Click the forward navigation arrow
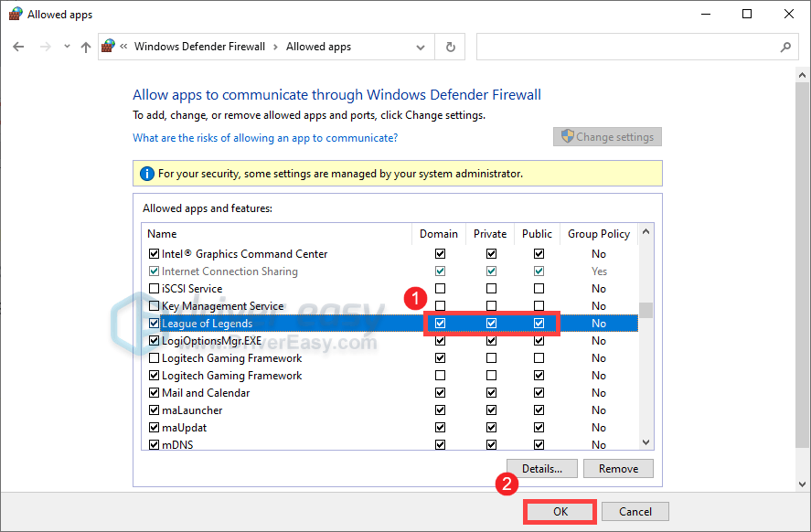Screen dimensions: 811x532 pos(46,47)
